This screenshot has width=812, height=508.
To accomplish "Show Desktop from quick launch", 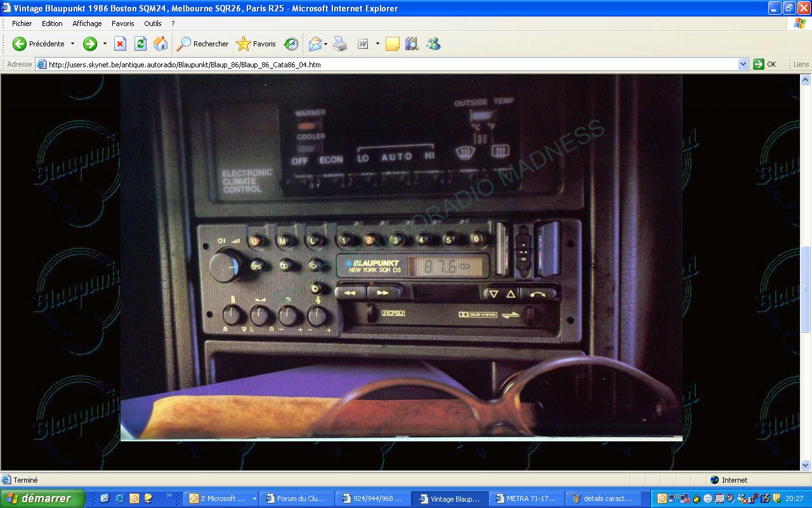I will [105, 498].
